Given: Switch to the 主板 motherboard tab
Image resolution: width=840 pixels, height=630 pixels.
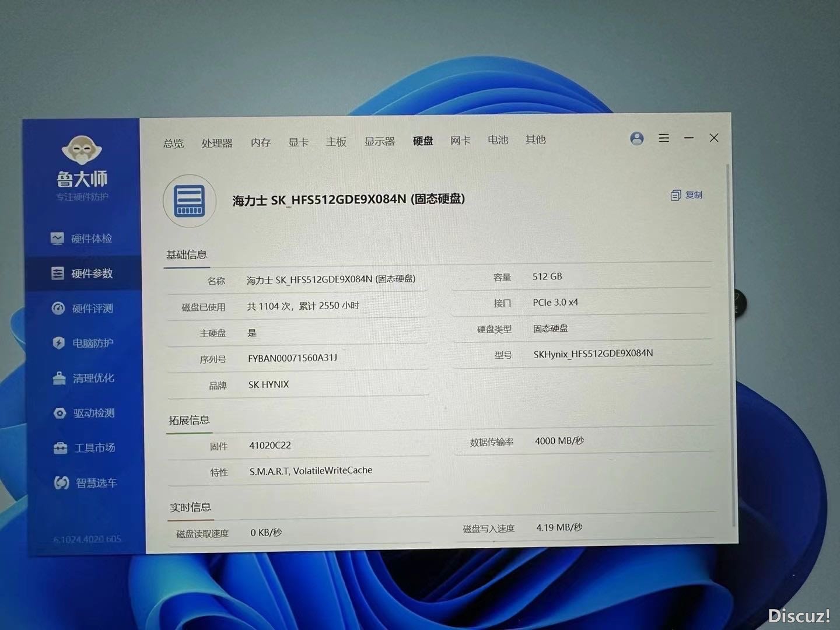Looking at the screenshot, I should pyautogui.click(x=336, y=142).
